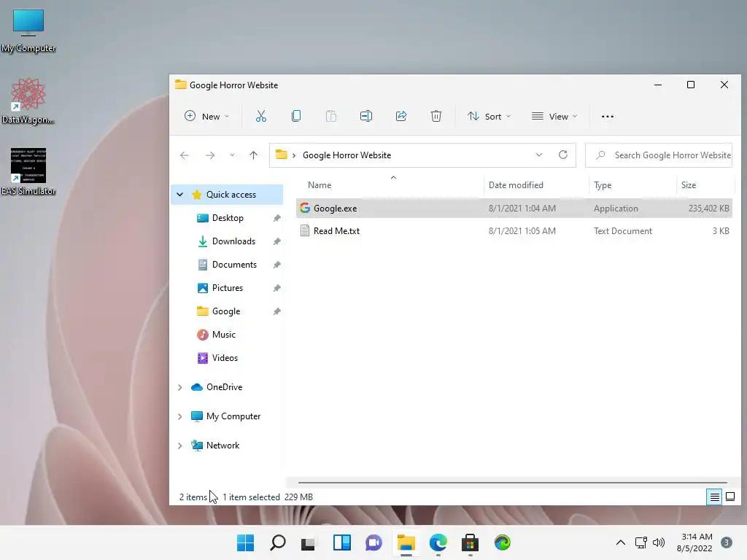Click the Rename icon in toolbar
The width and height of the screenshot is (747, 560).
pyautogui.click(x=366, y=116)
